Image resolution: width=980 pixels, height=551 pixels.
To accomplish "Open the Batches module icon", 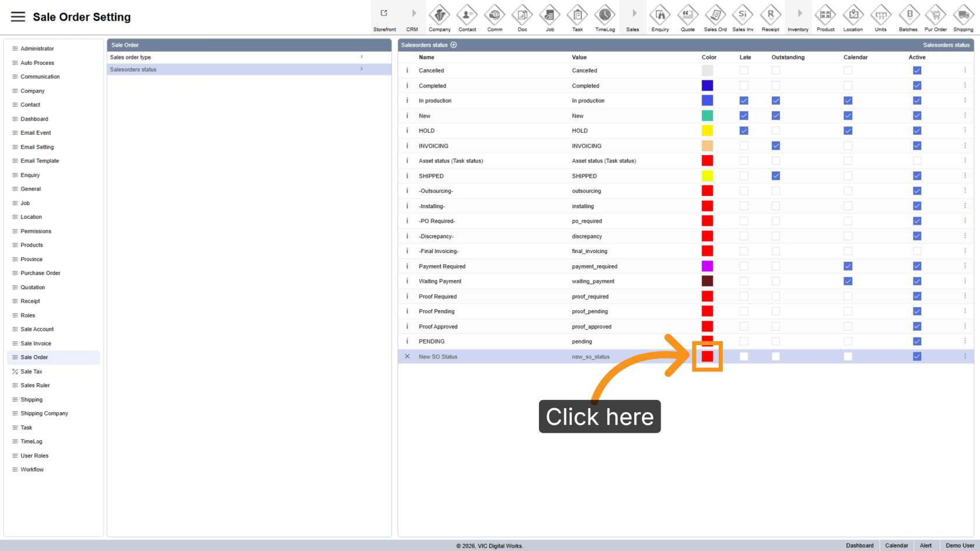I will [x=908, y=17].
